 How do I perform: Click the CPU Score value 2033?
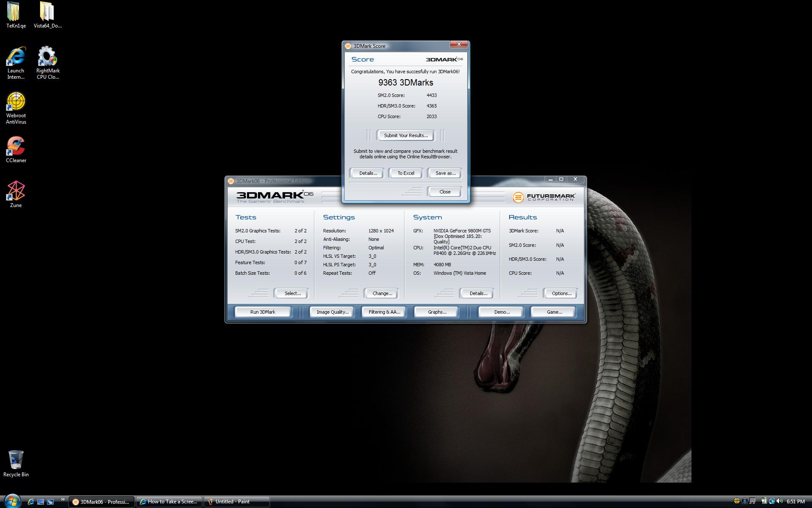(x=431, y=116)
